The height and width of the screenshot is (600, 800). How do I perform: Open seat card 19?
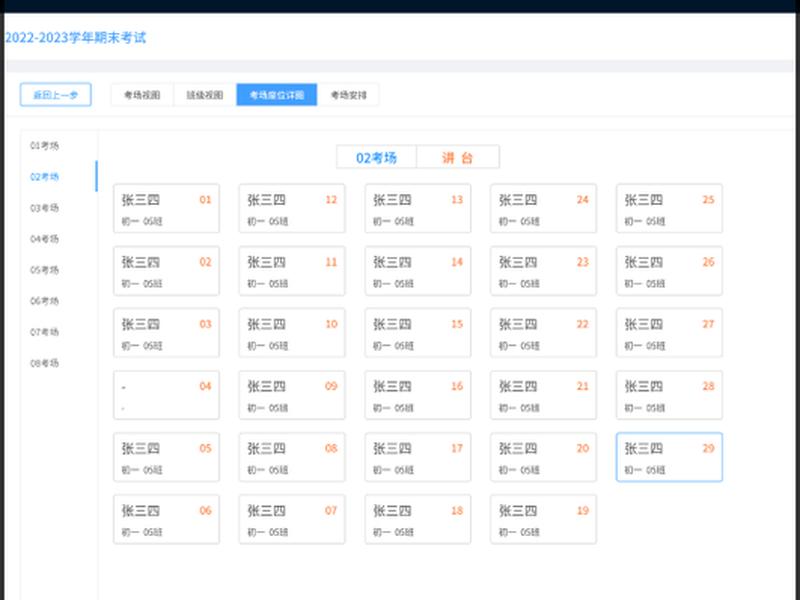[544, 520]
